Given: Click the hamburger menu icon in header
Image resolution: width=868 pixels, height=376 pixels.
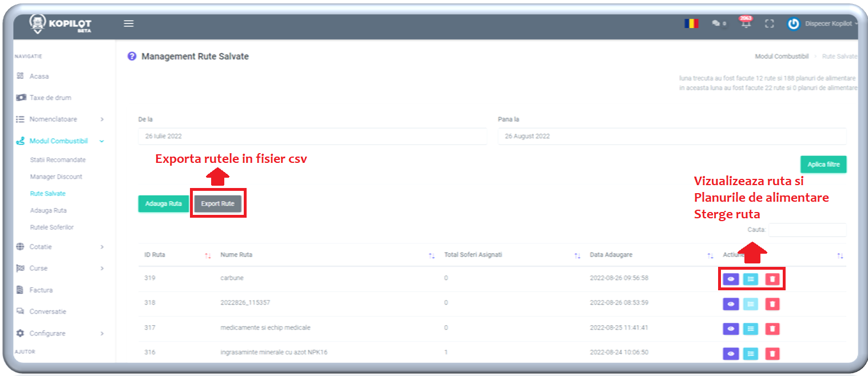Looking at the screenshot, I should (x=129, y=23).
